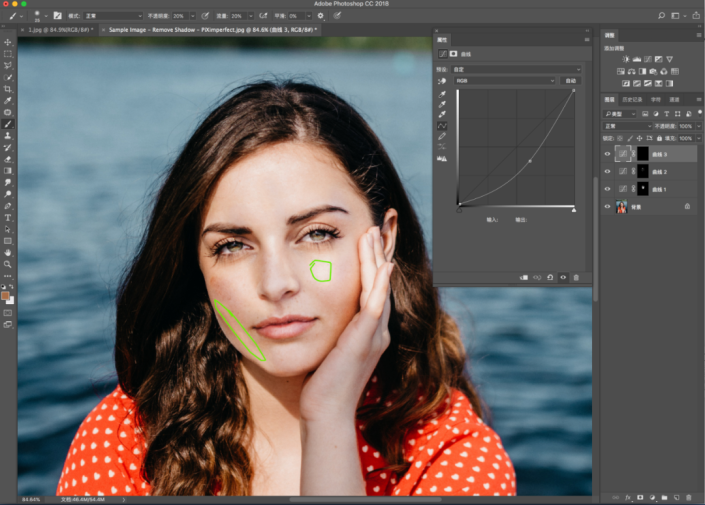Select the 曲线 2 layer mask thumbnail
Viewport: 705px width, 505px height.
[x=642, y=172]
